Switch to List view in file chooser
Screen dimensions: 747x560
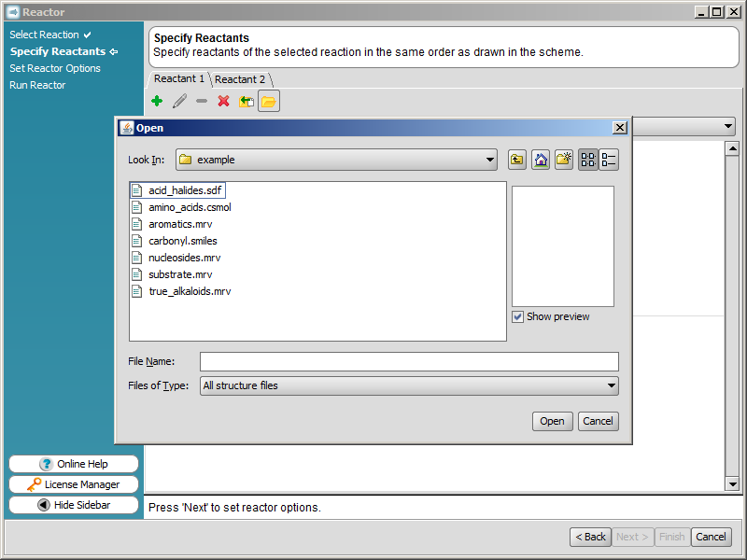(588, 160)
